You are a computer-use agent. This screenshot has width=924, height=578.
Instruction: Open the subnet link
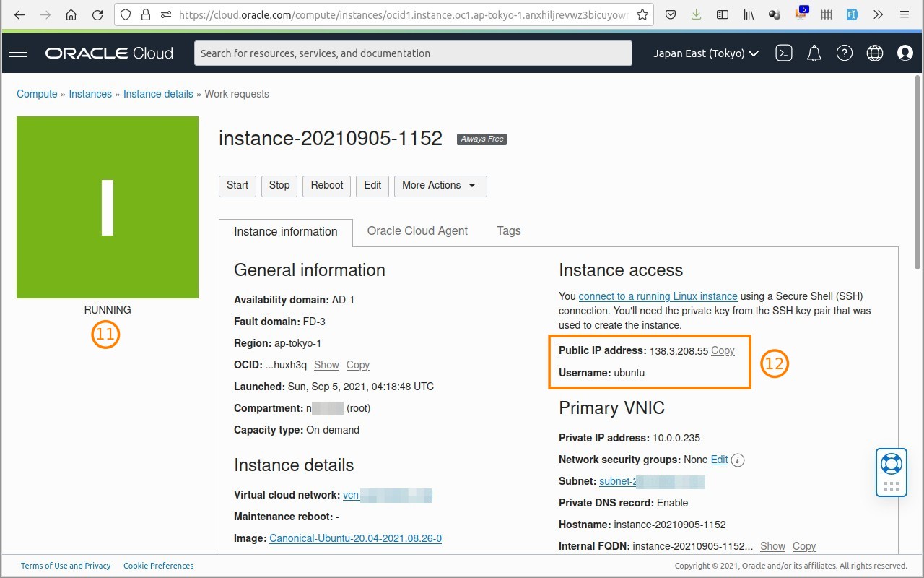(652, 481)
